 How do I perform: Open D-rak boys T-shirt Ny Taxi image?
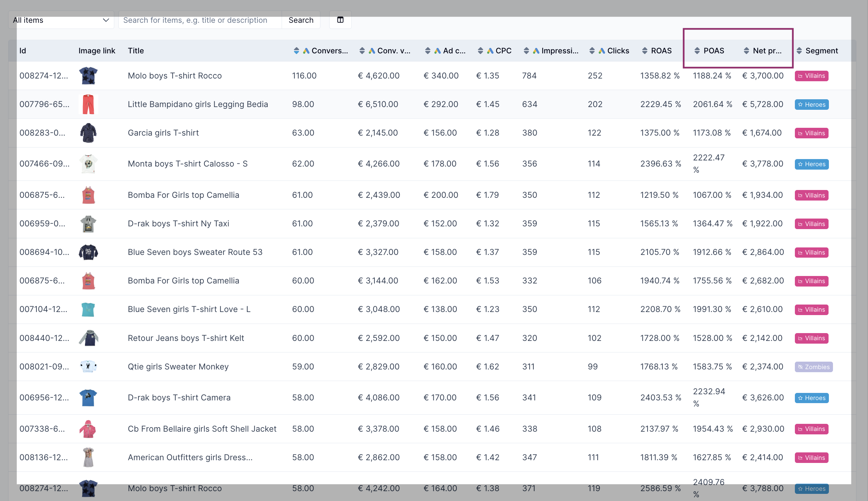pyautogui.click(x=88, y=224)
